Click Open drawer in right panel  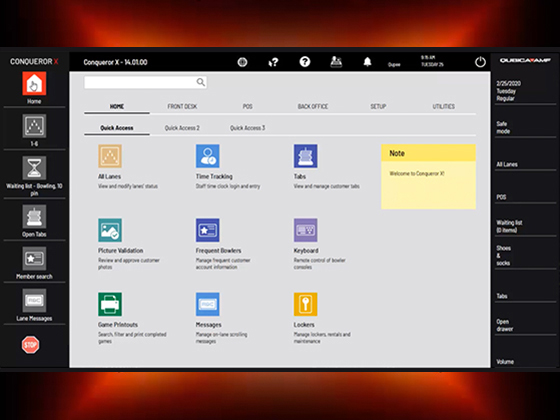[505, 325]
